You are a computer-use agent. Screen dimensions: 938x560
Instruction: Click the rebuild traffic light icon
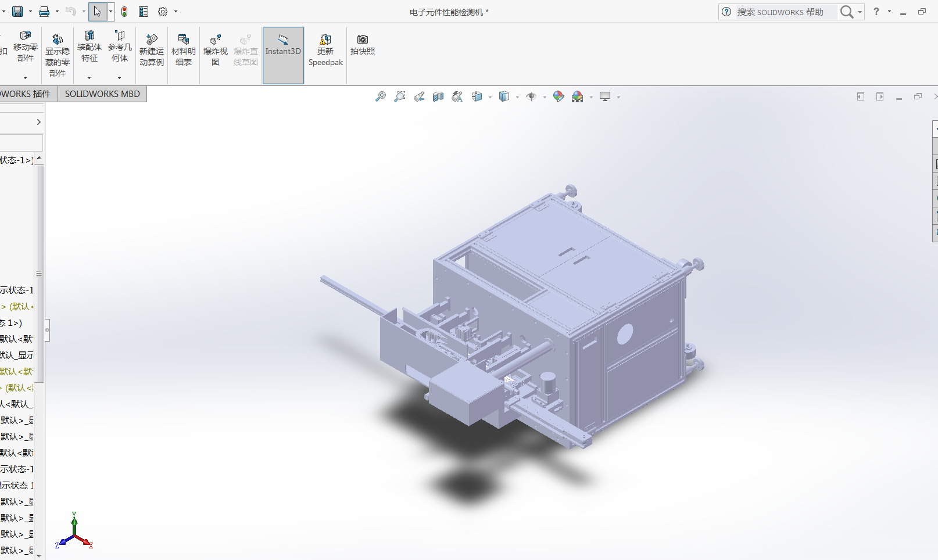tap(124, 12)
